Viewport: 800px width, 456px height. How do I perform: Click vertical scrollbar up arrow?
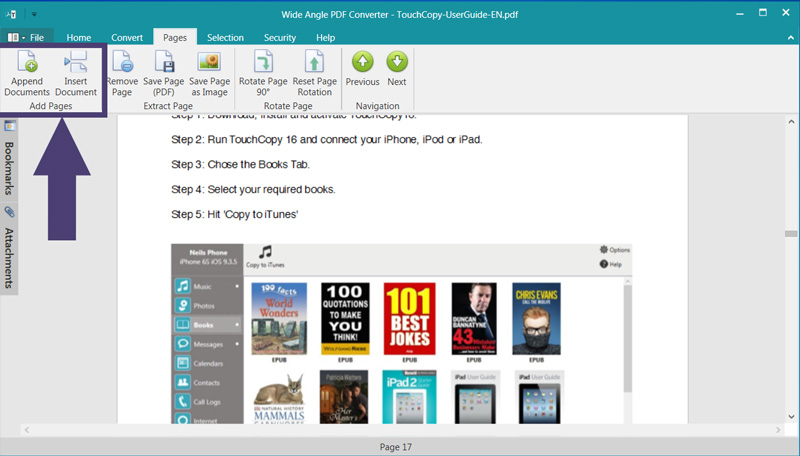click(x=791, y=121)
